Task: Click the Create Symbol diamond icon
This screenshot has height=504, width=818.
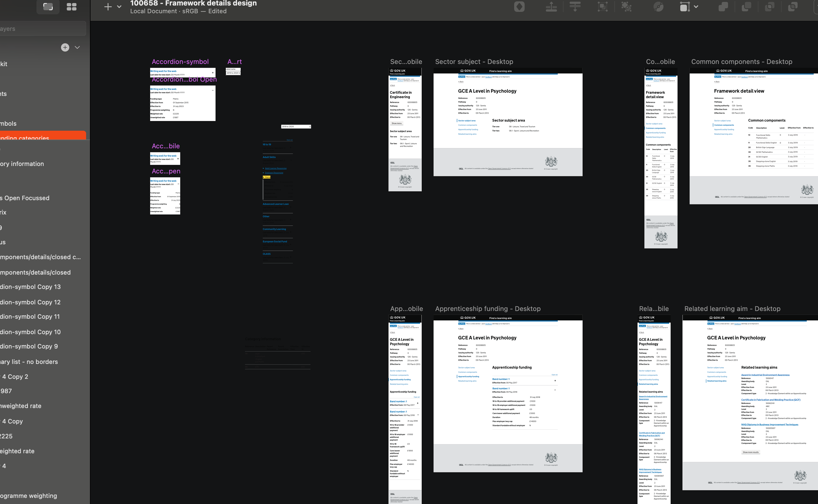Action: 519,7
